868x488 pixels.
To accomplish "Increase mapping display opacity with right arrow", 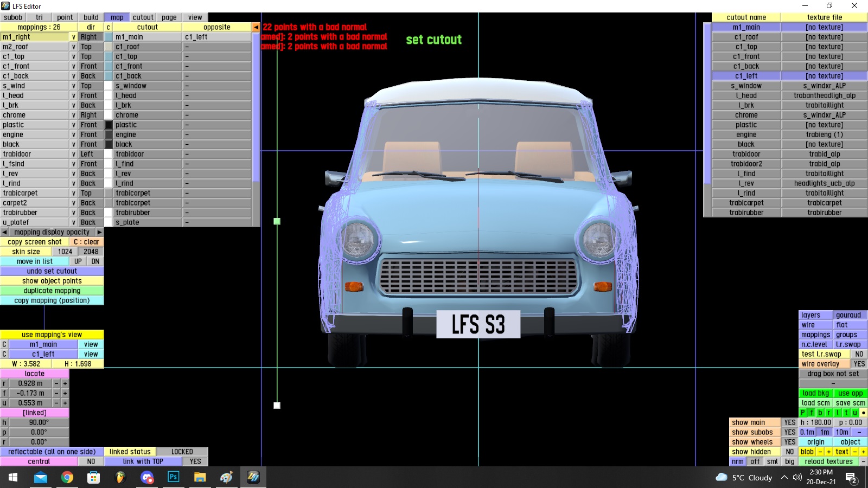I will (x=99, y=232).
